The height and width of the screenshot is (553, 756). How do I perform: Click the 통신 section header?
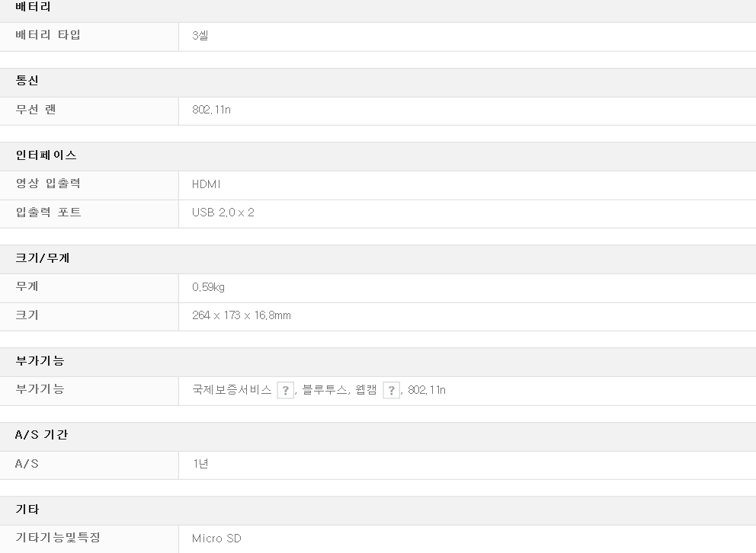(27, 81)
